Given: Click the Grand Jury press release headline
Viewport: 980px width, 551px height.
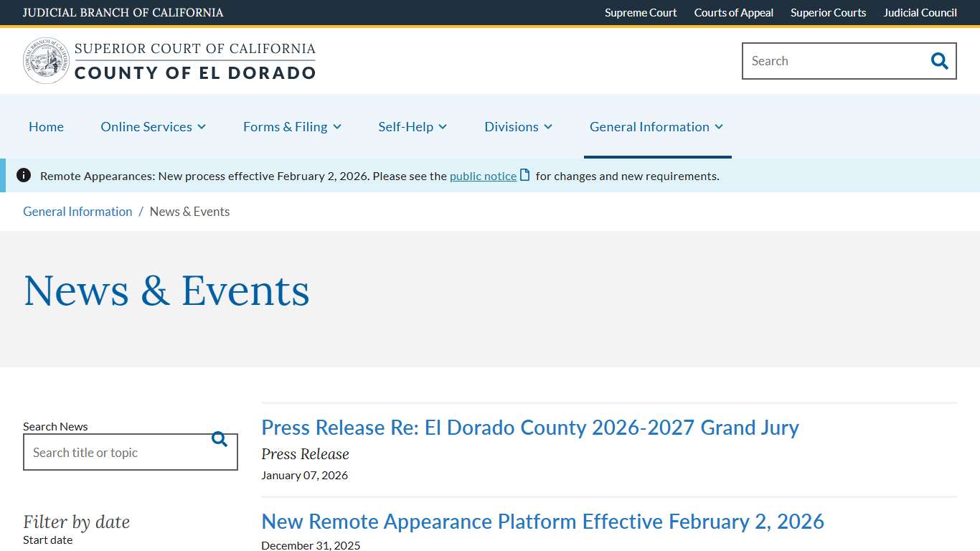Looking at the screenshot, I should coord(529,428).
